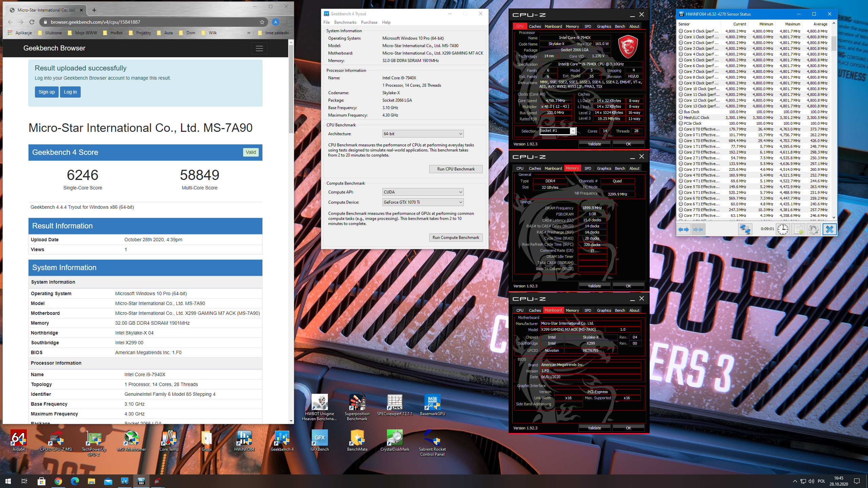The width and height of the screenshot is (868, 488).
Task: Open the Windows notification center
Action: pos(857,481)
